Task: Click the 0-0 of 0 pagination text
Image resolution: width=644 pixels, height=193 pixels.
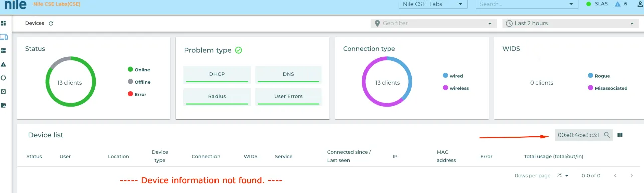Action: pyautogui.click(x=591, y=176)
